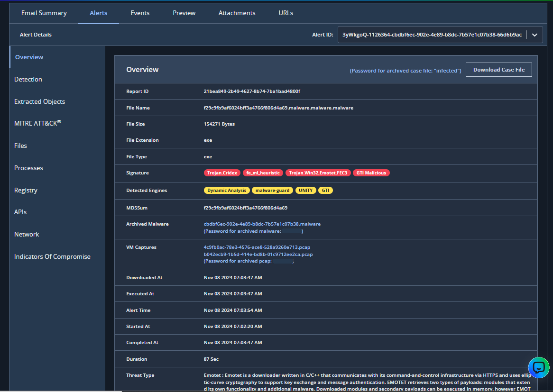This screenshot has width=553, height=392.
Task: Click the Dynamic Analysis engine tag
Action: point(227,191)
